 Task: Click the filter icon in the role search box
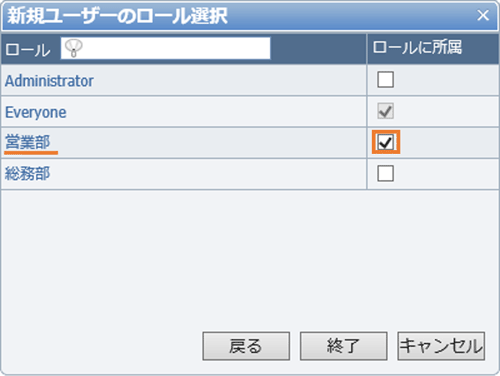click(74, 48)
